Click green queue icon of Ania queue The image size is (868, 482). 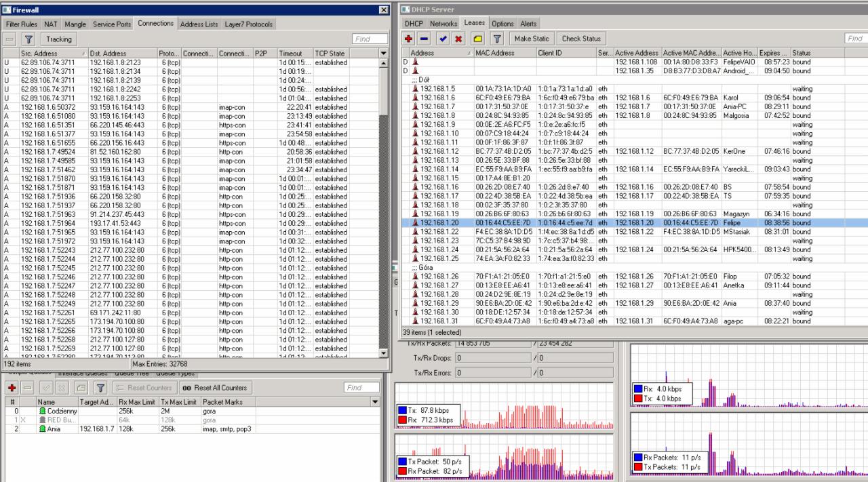(42, 429)
